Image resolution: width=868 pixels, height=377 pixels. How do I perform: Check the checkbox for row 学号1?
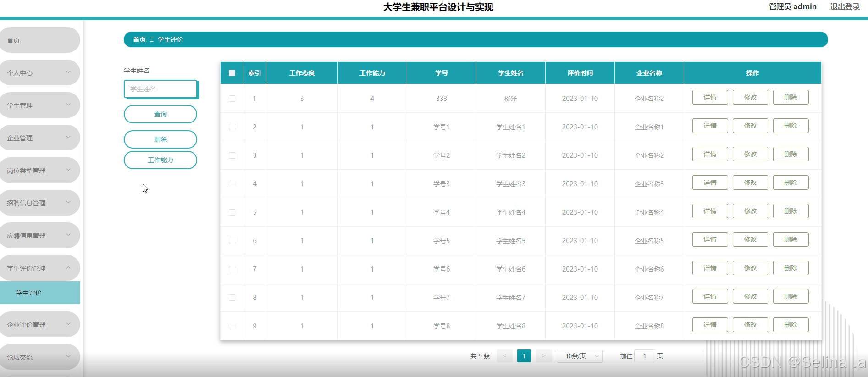tap(232, 127)
